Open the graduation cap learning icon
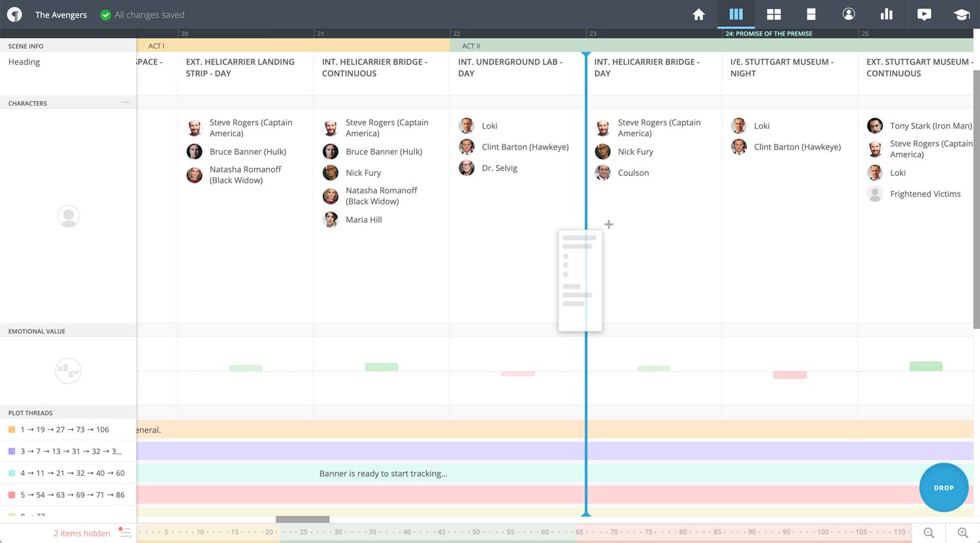The height and width of the screenshot is (543, 980). (x=962, y=14)
